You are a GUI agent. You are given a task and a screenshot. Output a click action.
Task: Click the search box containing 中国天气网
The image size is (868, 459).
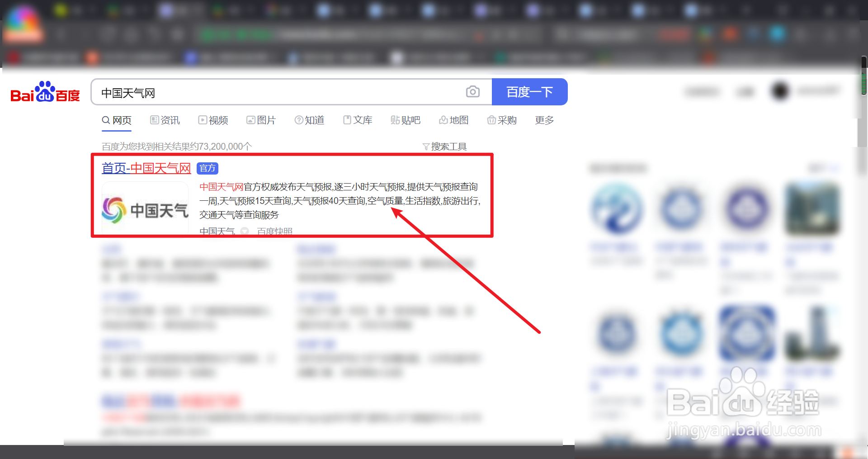point(291,92)
